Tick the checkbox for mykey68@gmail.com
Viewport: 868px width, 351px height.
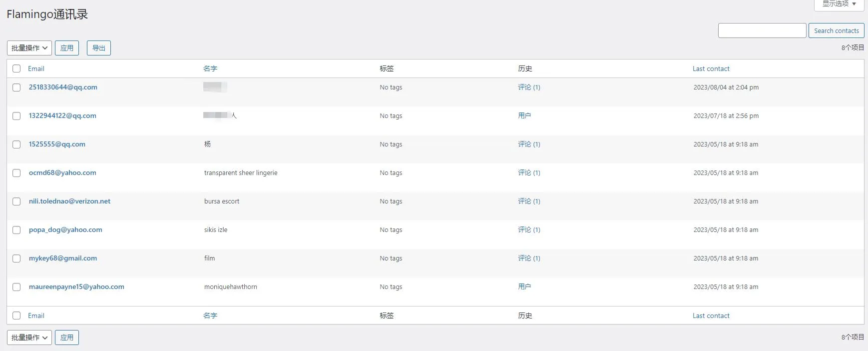16,258
